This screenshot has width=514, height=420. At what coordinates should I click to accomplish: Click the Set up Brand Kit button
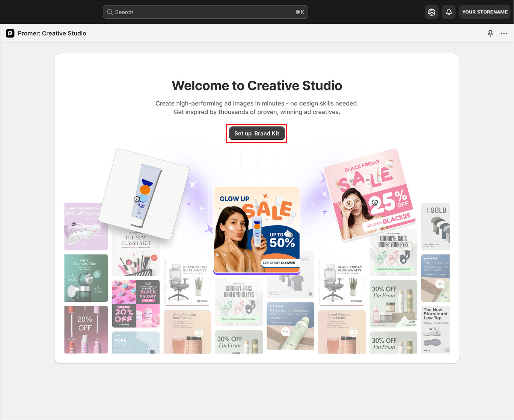point(257,133)
